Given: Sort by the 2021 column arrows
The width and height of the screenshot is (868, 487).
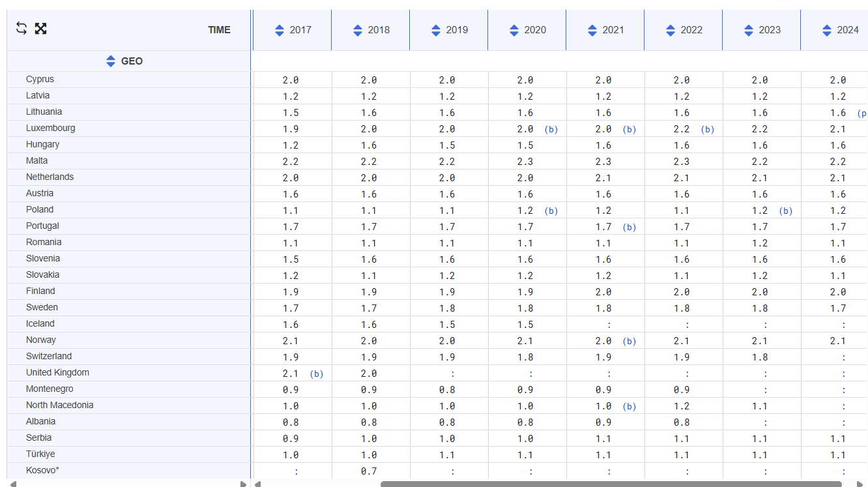Looking at the screenshot, I should 592,30.
